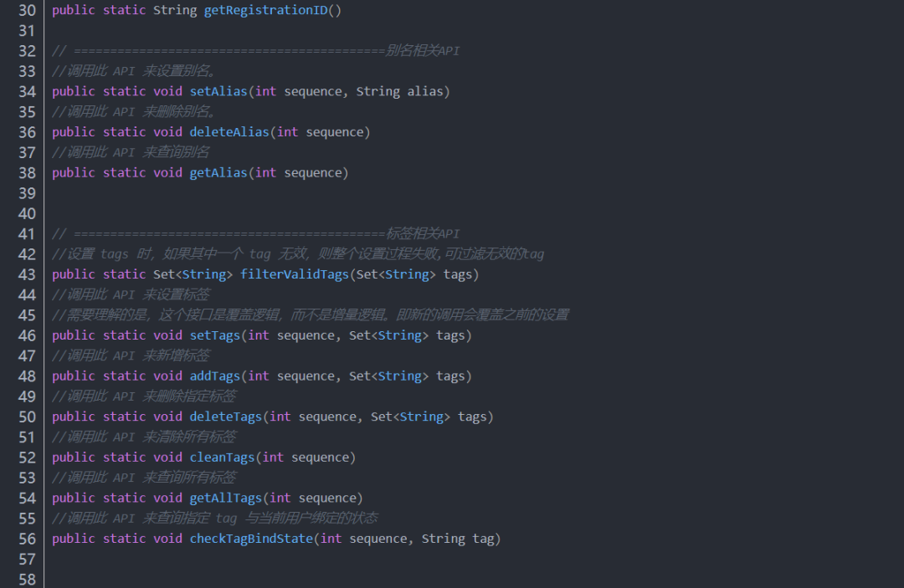Click the deleteAlias method name
The width and height of the screenshot is (904, 588).
pos(229,132)
